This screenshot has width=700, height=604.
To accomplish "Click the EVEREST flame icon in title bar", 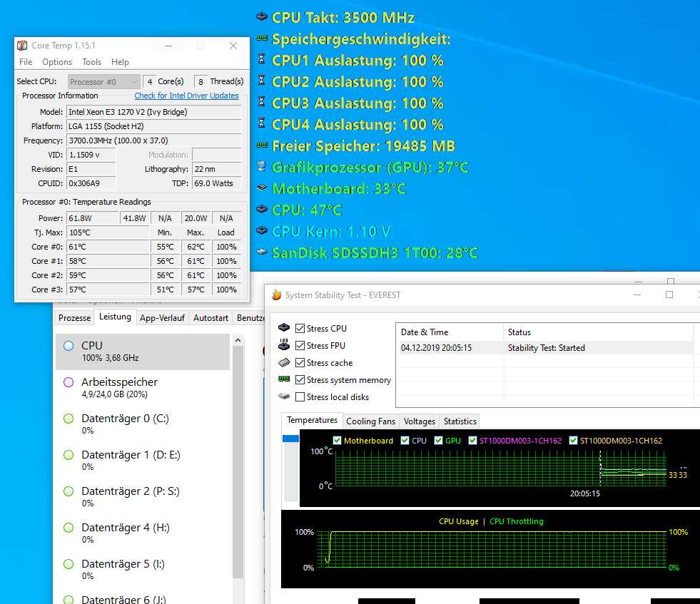I will click(x=277, y=295).
